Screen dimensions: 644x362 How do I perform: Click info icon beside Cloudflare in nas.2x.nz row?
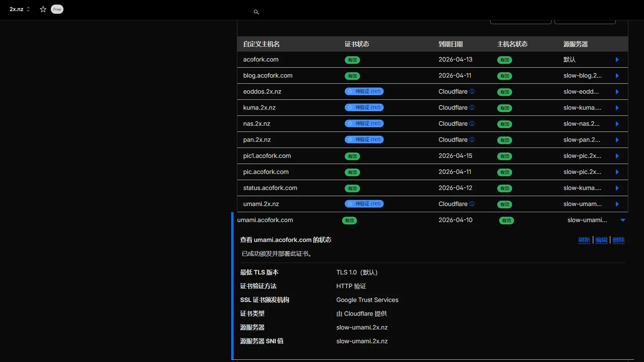[x=472, y=124]
